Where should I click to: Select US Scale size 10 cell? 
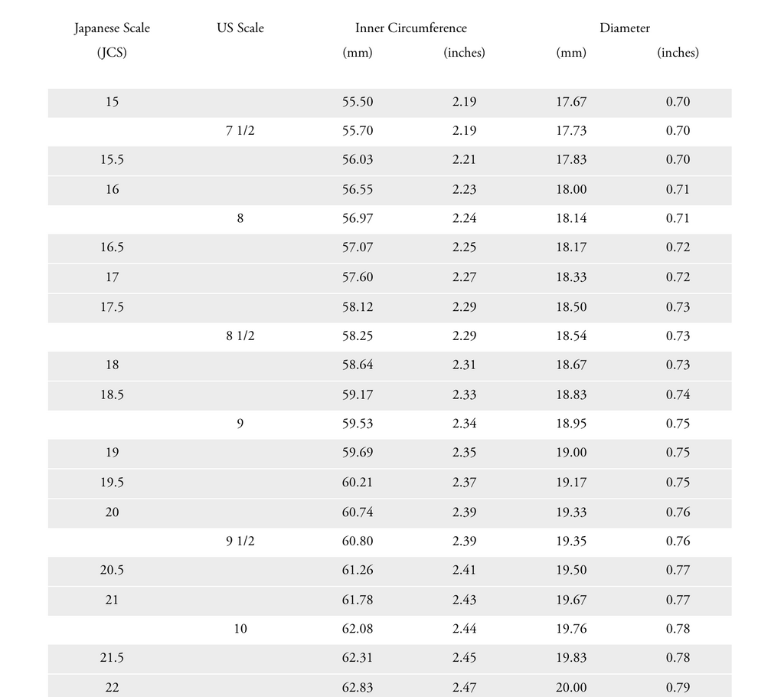[x=240, y=629]
